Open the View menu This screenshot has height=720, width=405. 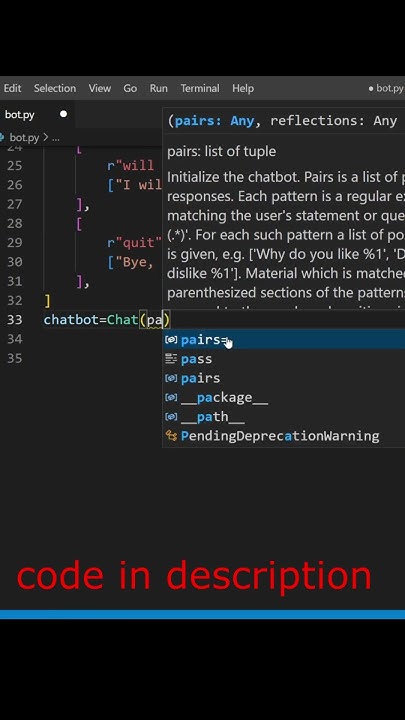[x=100, y=88]
